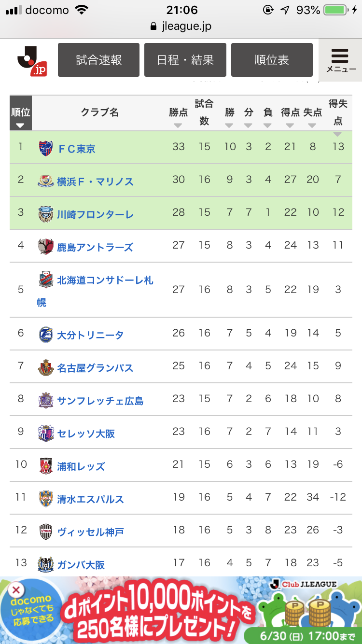Open the hamburger メニュー icon
The width and height of the screenshot is (362, 644).
[341, 60]
